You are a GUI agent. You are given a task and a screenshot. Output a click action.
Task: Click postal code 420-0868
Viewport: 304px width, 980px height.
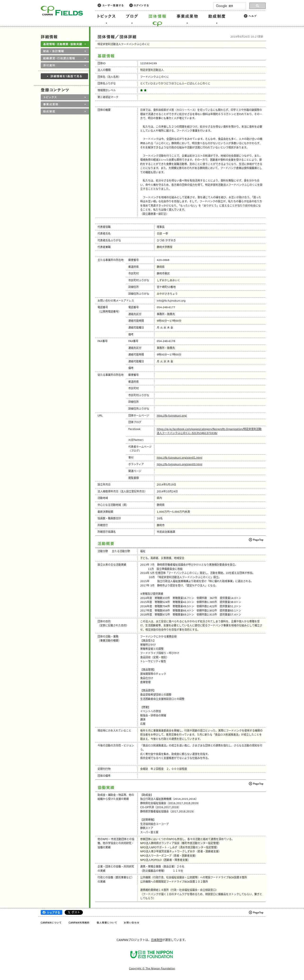pyautogui.click(x=163, y=260)
